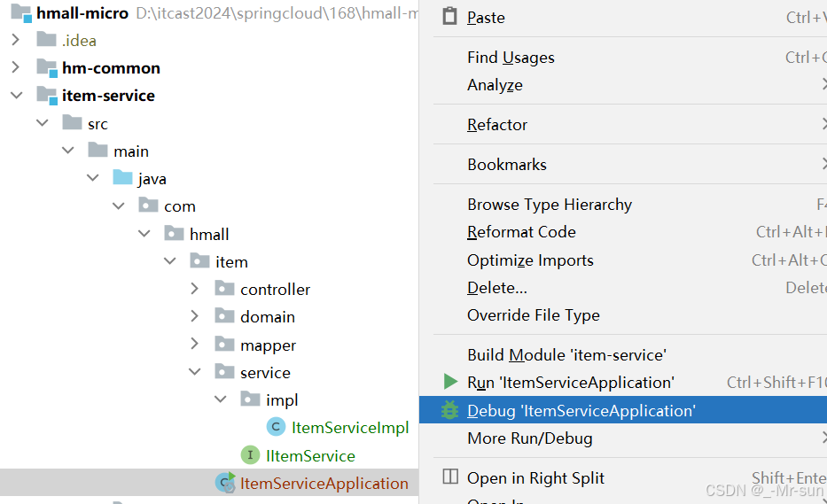Click the impl package icon
Viewport: 827px width, 504px height.
[250, 399]
